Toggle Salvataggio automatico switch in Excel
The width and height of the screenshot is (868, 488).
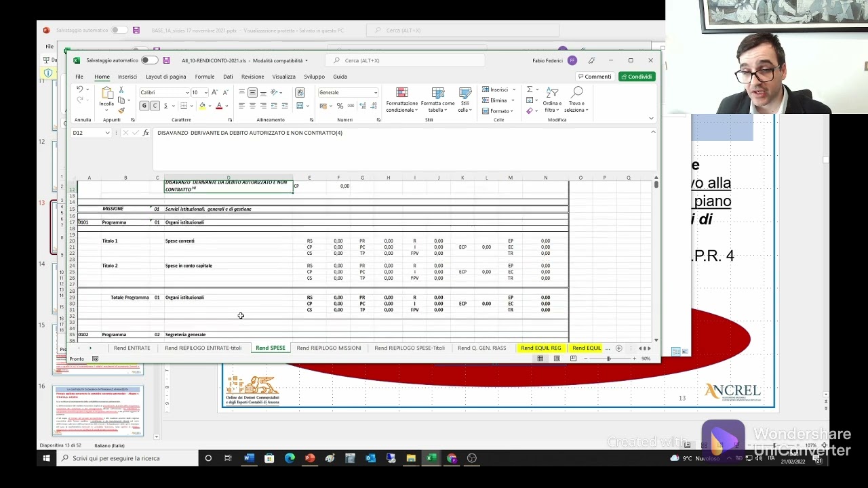coord(149,60)
